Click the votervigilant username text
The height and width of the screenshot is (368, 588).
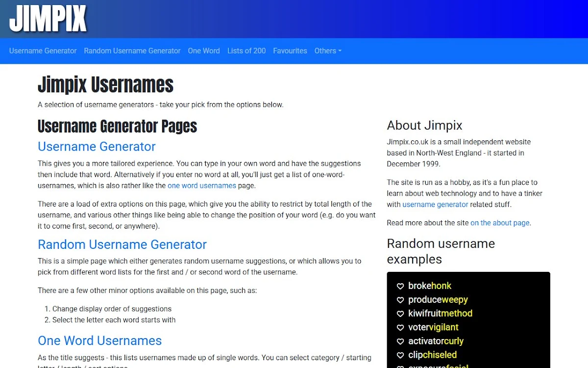pyautogui.click(x=433, y=327)
